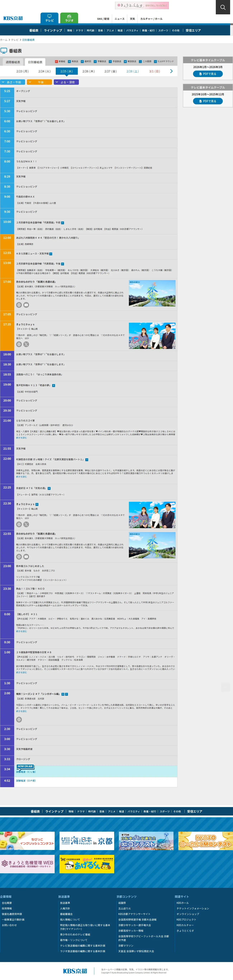The image size is (233, 980).
Task: Click PDFで見る for 2025年10月〜2025年12月
Action: 208,101
